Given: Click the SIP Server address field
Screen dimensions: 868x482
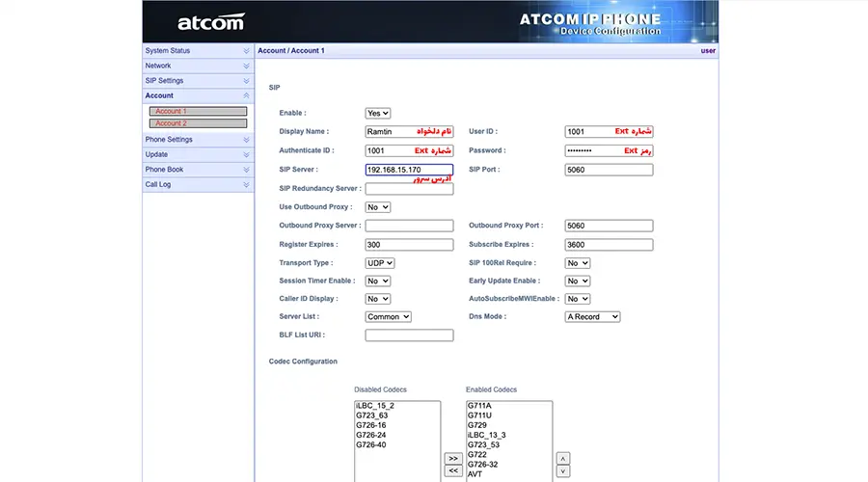Looking at the screenshot, I should pos(409,170).
